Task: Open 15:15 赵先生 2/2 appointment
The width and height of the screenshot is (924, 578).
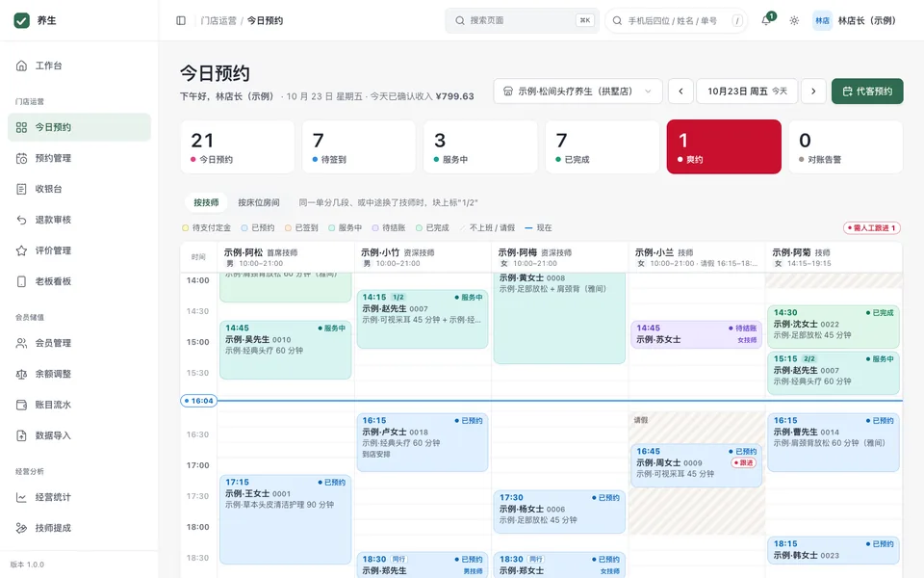Action: [834, 373]
